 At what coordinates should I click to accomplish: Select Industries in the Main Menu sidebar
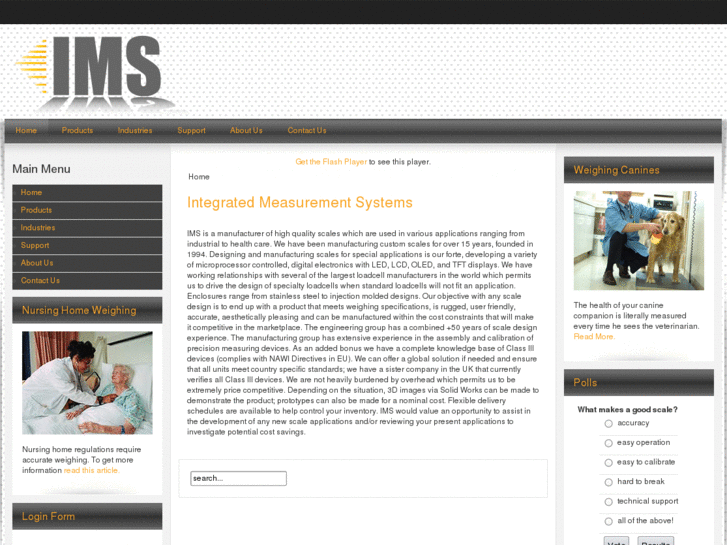click(87, 228)
